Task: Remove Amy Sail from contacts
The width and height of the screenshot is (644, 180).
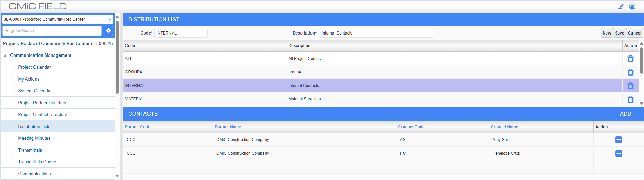Action: (619, 140)
